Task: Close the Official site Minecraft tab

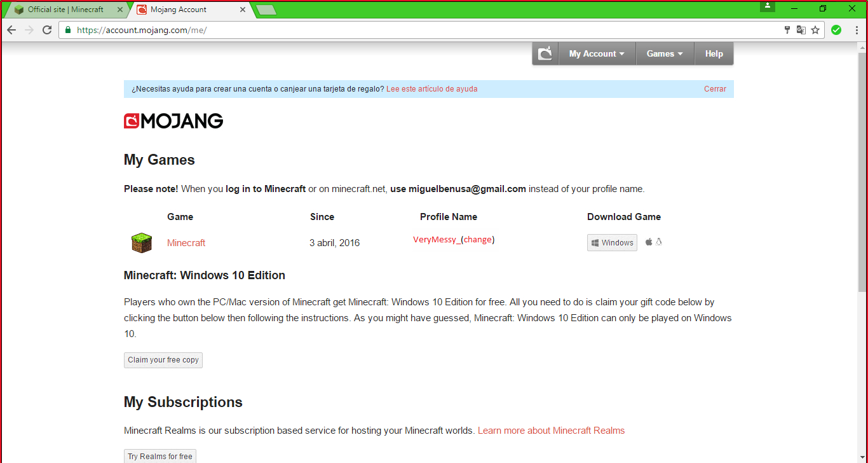Action: click(x=120, y=10)
